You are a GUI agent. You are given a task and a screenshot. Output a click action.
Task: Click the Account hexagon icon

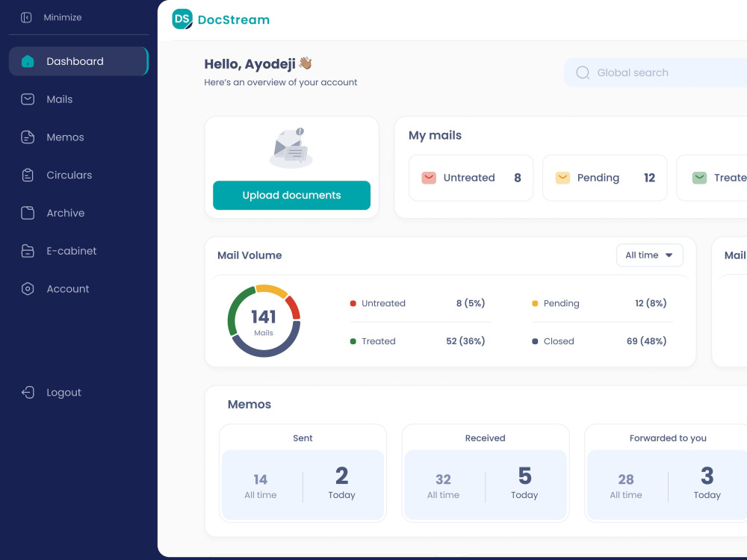[x=28, y=288]
